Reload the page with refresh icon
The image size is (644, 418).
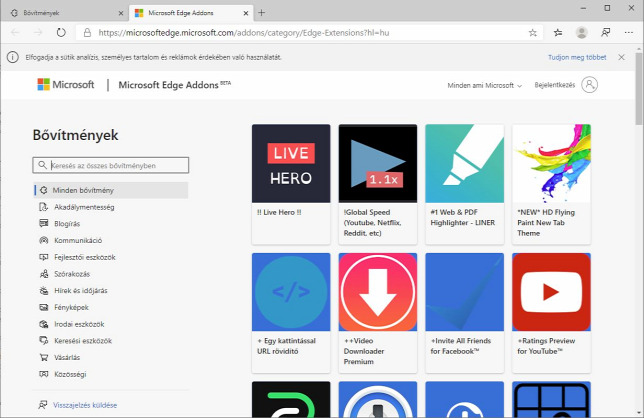(61, 32)
